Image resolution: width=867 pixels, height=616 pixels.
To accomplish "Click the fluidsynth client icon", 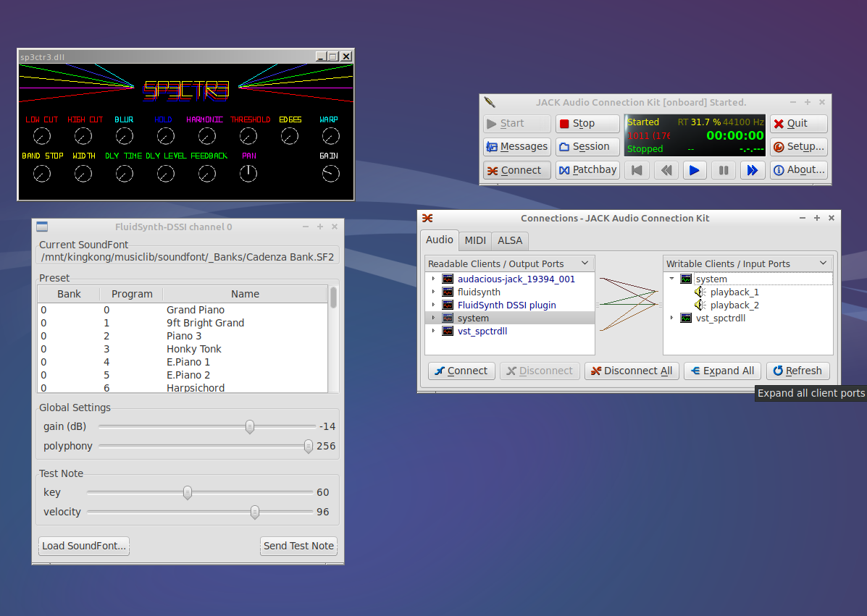I will (448, 292).
